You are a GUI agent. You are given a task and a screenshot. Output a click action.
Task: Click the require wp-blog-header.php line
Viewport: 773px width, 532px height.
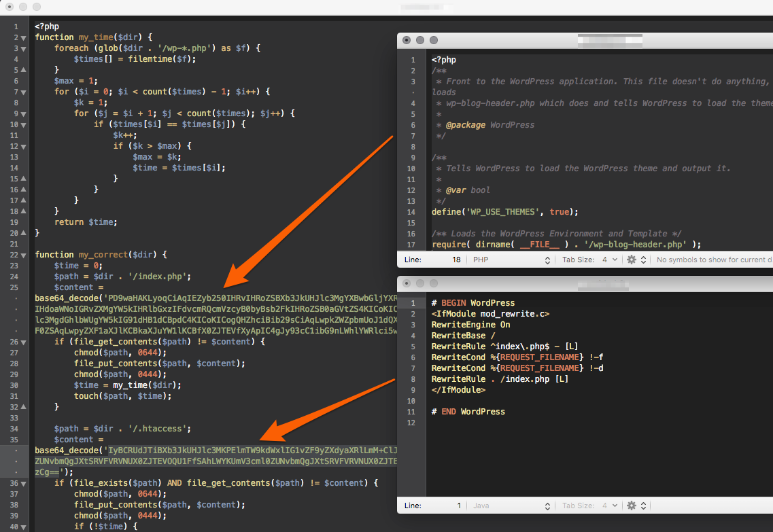pyautogui.click(x=566, y=245)
